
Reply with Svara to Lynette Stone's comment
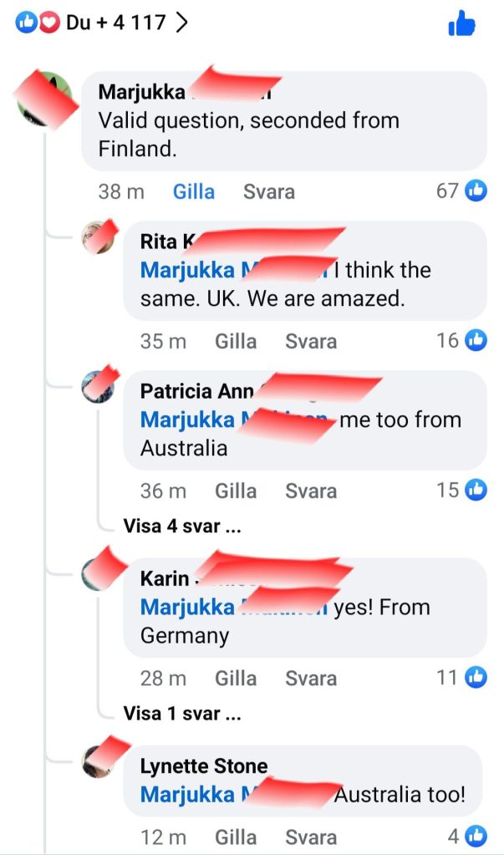point(311,837)
